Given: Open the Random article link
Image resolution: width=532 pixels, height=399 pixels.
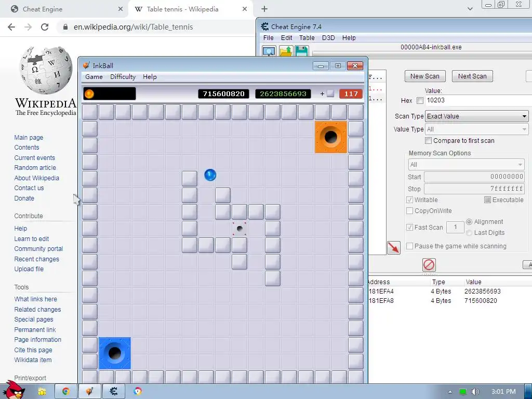Looking at the screenshot, I should tap(35, 168).
